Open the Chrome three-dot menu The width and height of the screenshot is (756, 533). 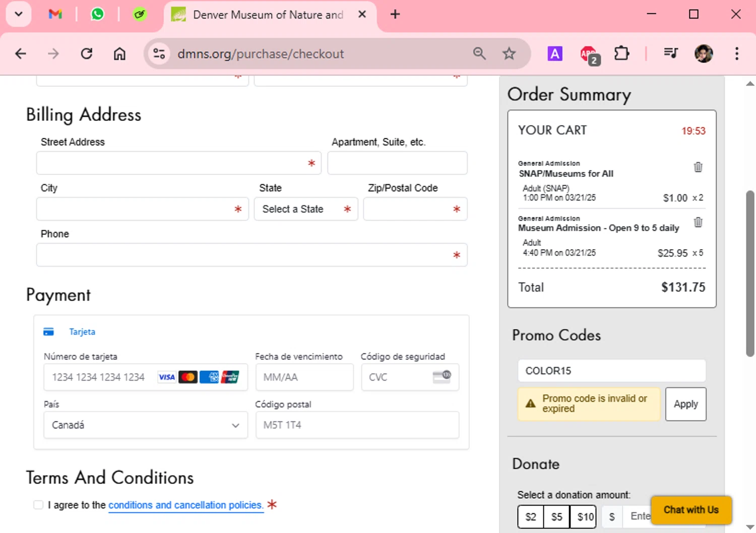[737, 53]
